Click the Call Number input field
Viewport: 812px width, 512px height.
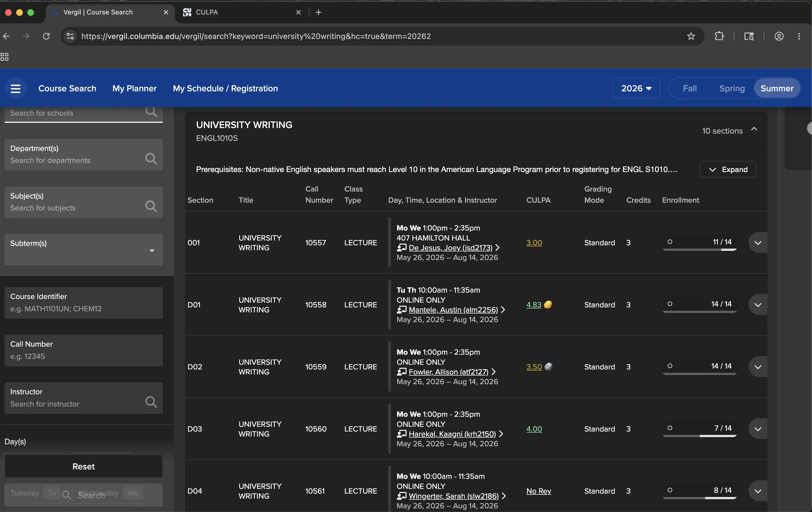pyautogui.click(x=84, y=350)
